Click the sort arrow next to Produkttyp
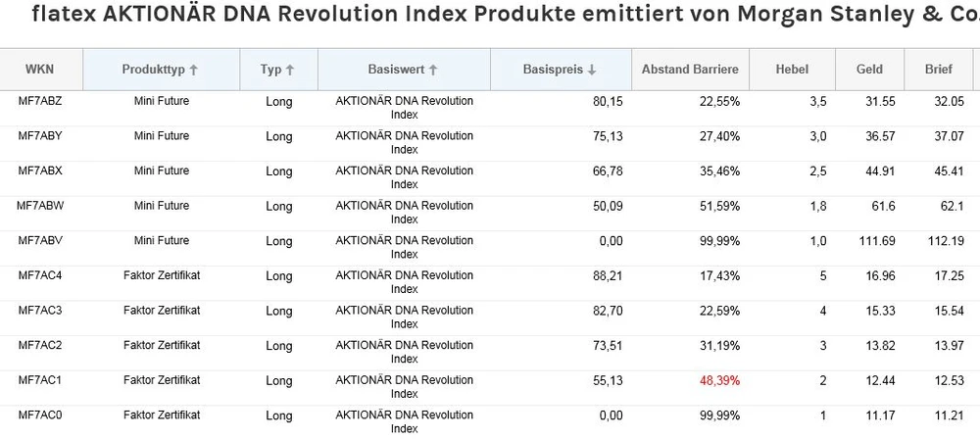The height and width of the screenshot is (439, 980). (x=194, y=70)
